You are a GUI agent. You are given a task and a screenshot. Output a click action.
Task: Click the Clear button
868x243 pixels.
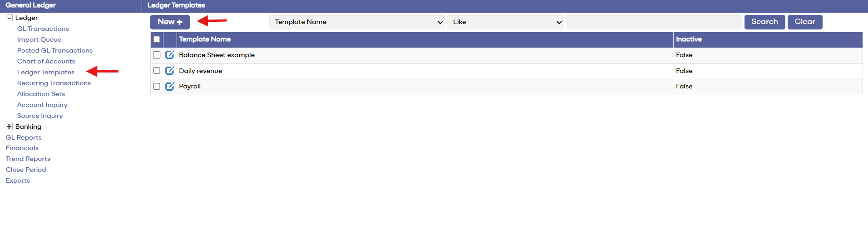click(x=805, y=22)
